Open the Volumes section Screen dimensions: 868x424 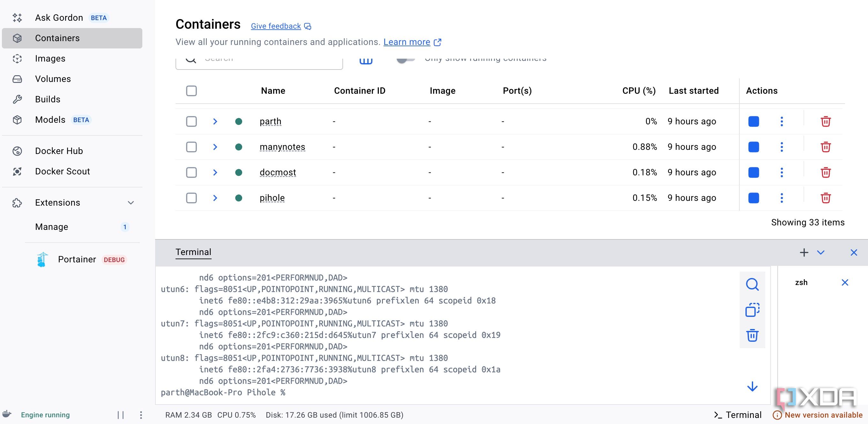coord(72,79)
